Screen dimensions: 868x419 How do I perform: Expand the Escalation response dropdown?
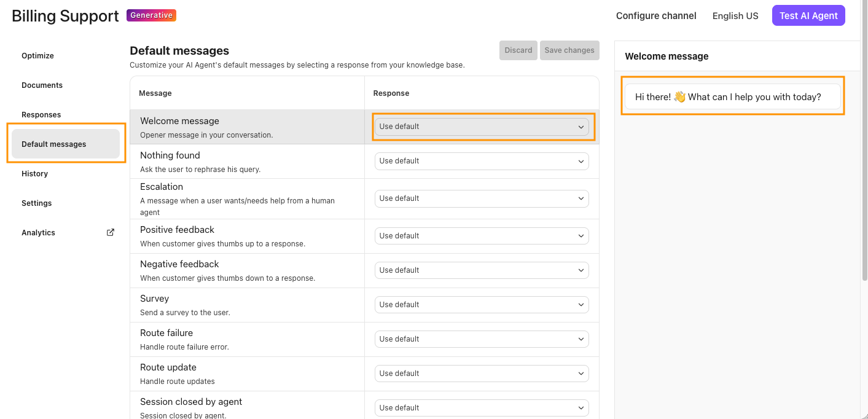482,198
